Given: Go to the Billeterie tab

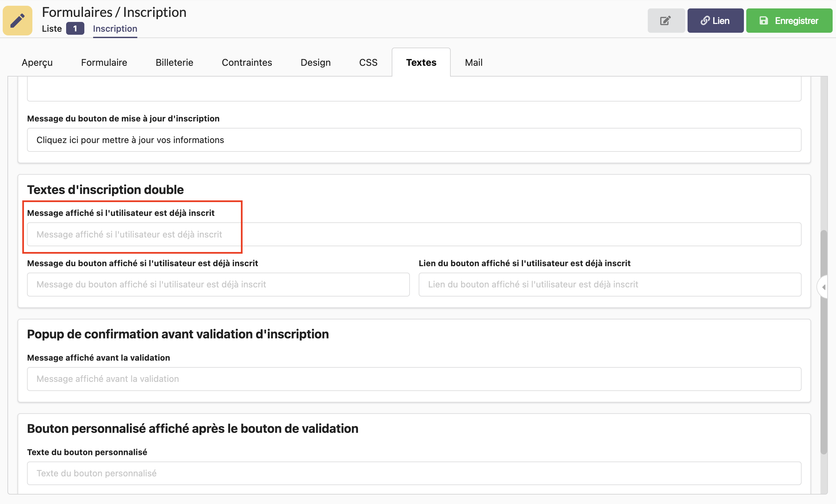Looking at the screenshot, I should coord(174,62).
